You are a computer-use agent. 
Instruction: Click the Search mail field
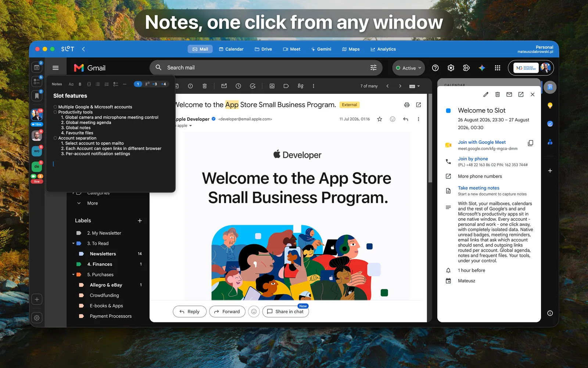[x=266, y=68]
